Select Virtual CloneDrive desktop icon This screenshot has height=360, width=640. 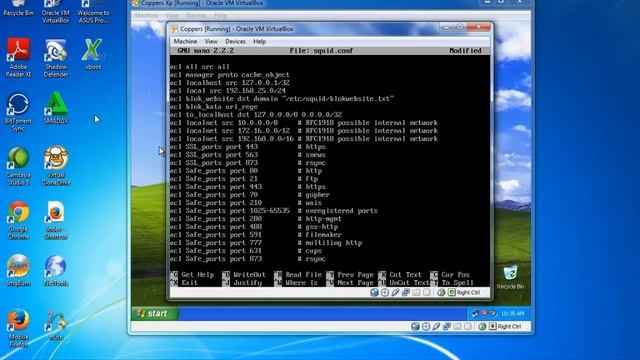pyautogui.click(x=56, y=166)
